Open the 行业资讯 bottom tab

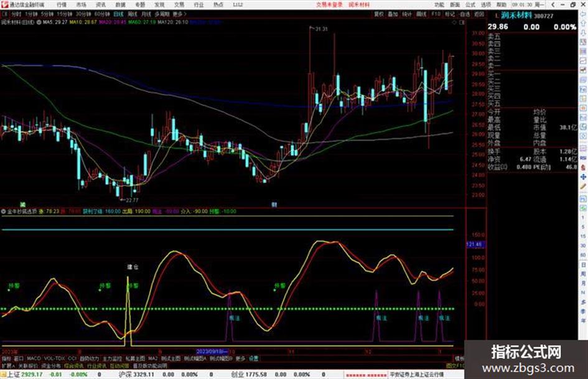point(96,365)
